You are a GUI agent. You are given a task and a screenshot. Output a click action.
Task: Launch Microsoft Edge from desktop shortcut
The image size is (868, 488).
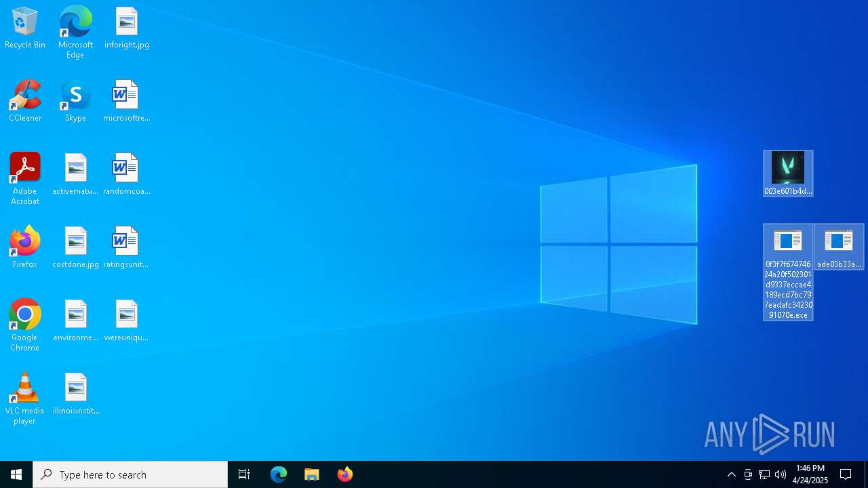(x=75, y=33)
